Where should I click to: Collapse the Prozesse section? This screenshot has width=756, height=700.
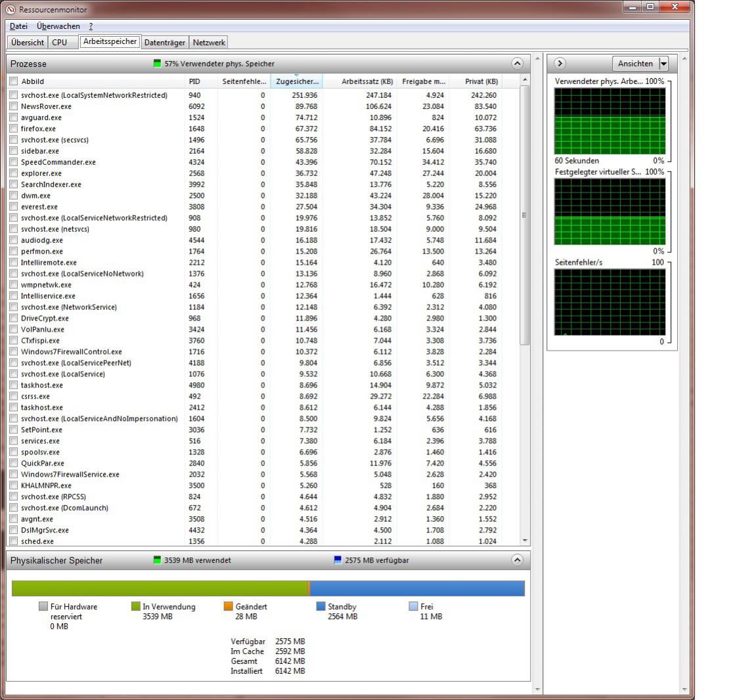point(517,64)
